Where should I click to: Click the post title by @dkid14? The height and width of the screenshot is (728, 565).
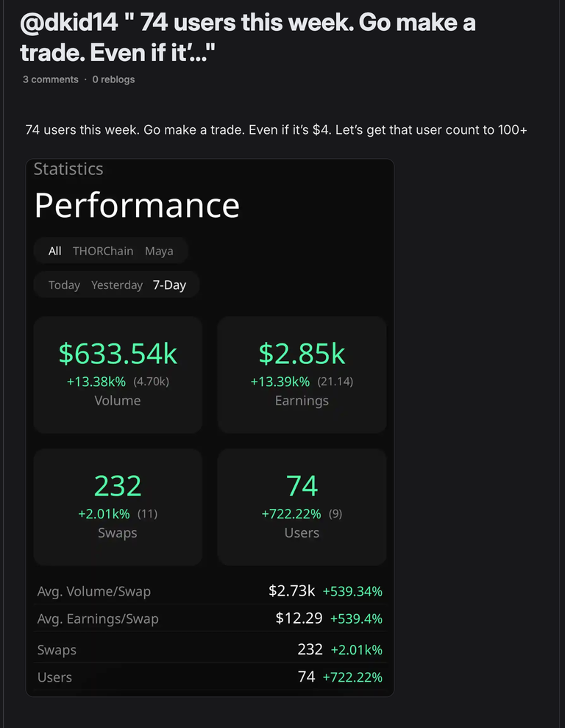[x=248, y=37]
